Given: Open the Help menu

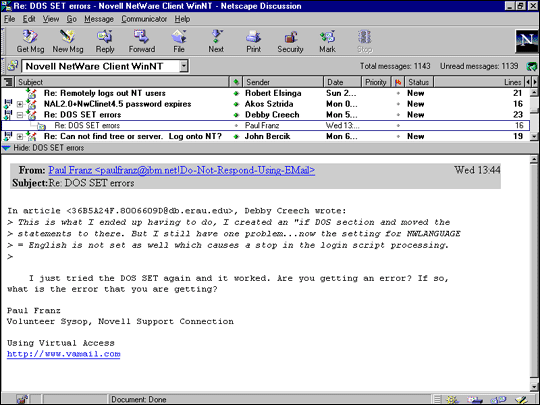Looking at the screenshot, I should (x=182, y=19).
